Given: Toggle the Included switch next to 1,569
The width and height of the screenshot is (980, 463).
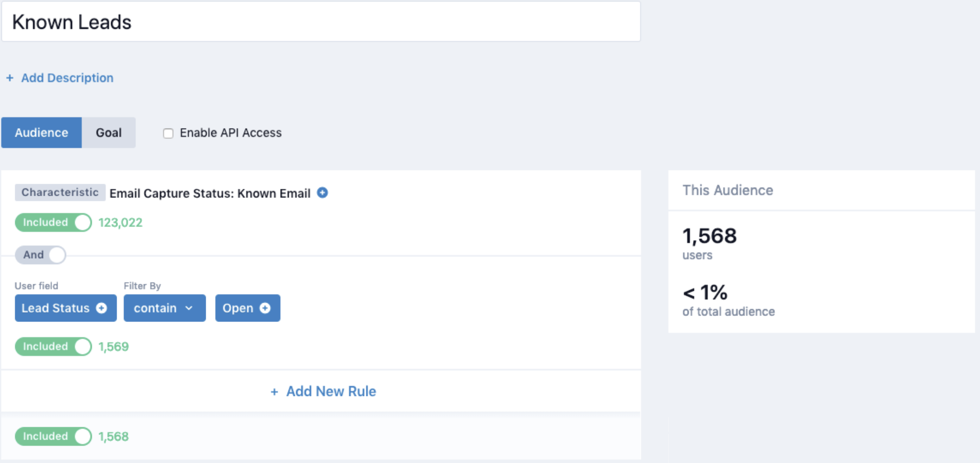Looking at the screenshot, I should 53,347.
